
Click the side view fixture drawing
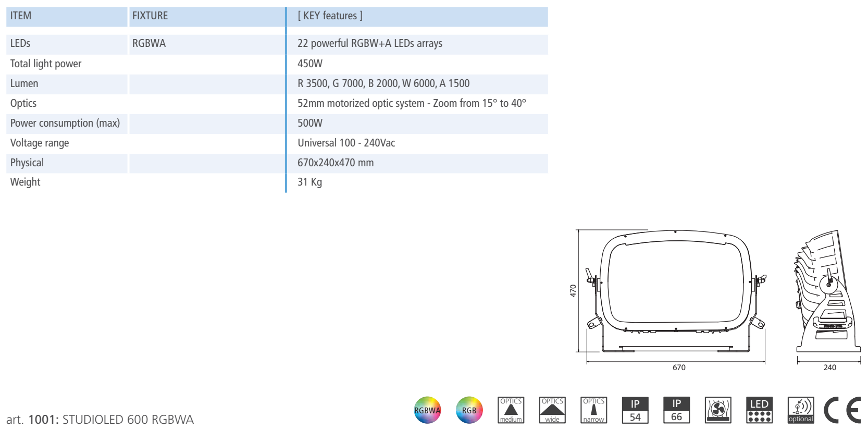(828, 292)
